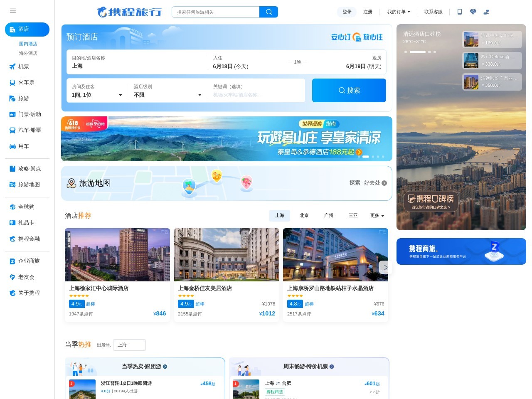Click 联系客服 in the header
Screen dimensions: 532x399
click(x=433, y=12)
